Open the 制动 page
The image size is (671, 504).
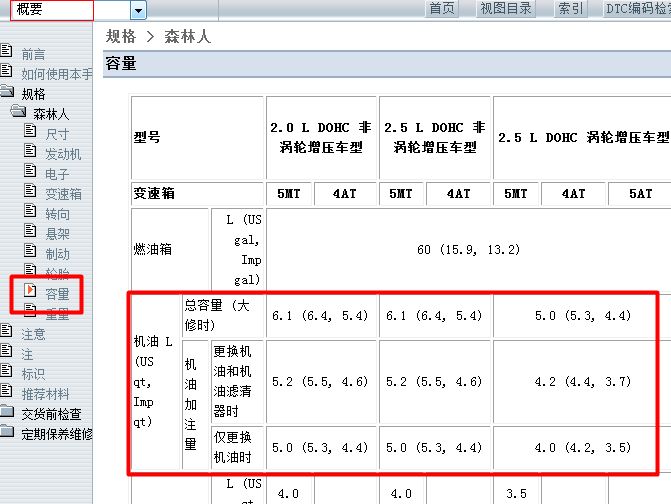pyautogui.click(x=57, y=255)
